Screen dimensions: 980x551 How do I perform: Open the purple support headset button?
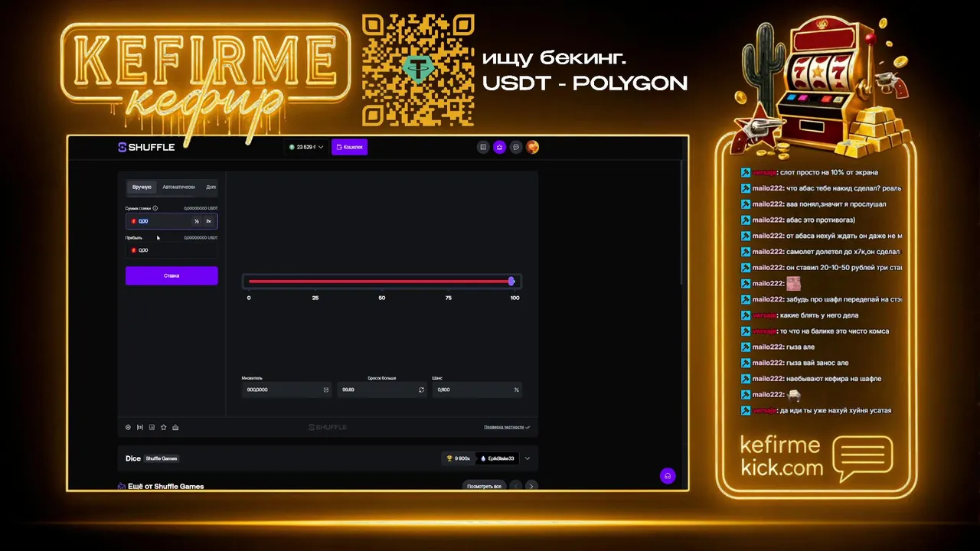pos(668,476)
